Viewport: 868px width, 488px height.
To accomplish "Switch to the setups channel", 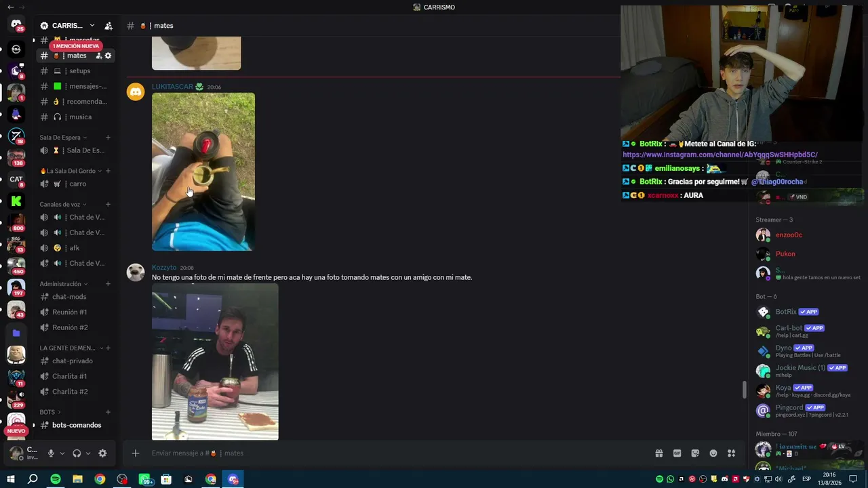I will point(75,71).
